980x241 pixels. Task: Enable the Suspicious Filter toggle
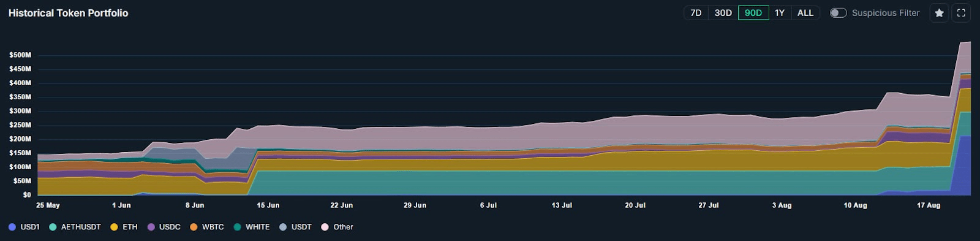838,13
